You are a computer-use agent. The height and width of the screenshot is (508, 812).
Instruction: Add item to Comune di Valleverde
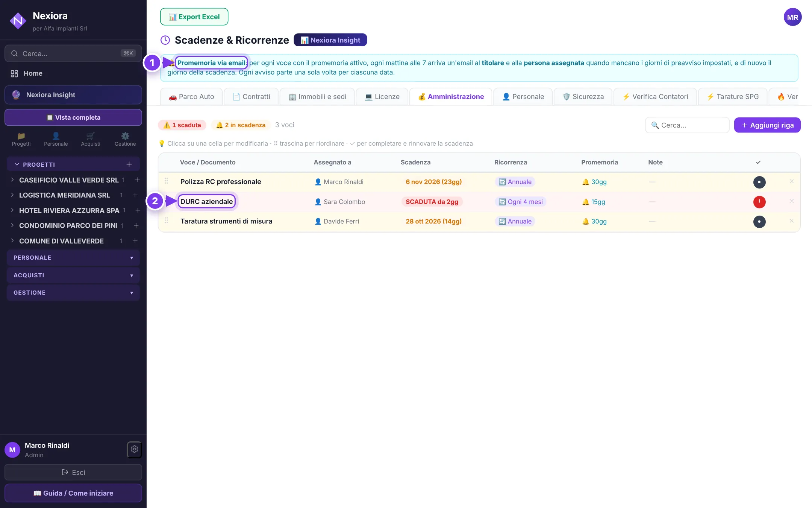point(135,241)
